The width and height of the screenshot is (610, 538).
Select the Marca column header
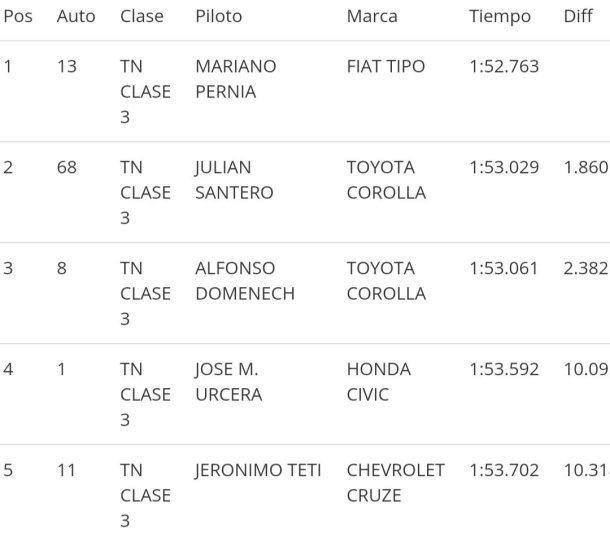372,16
